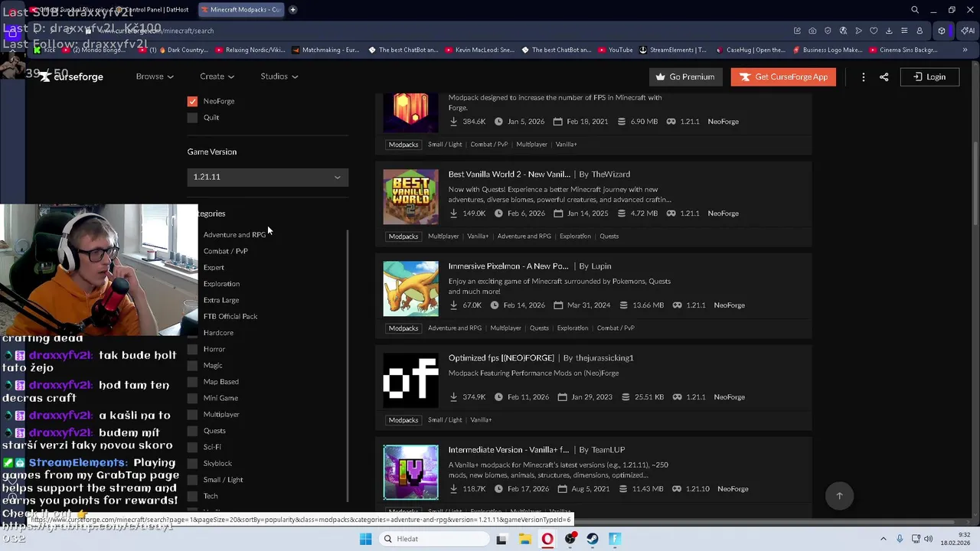Viewport: 980px width, 551px height.
Task: Open Task View on the taskbar
Action: coord(501,539)
